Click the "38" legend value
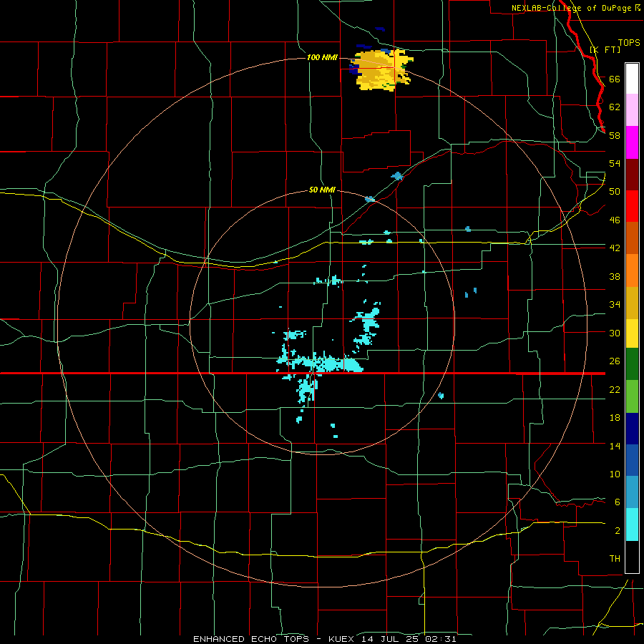Image resolution: width=644 pixels, height=644 pixels. click(615, 276)
